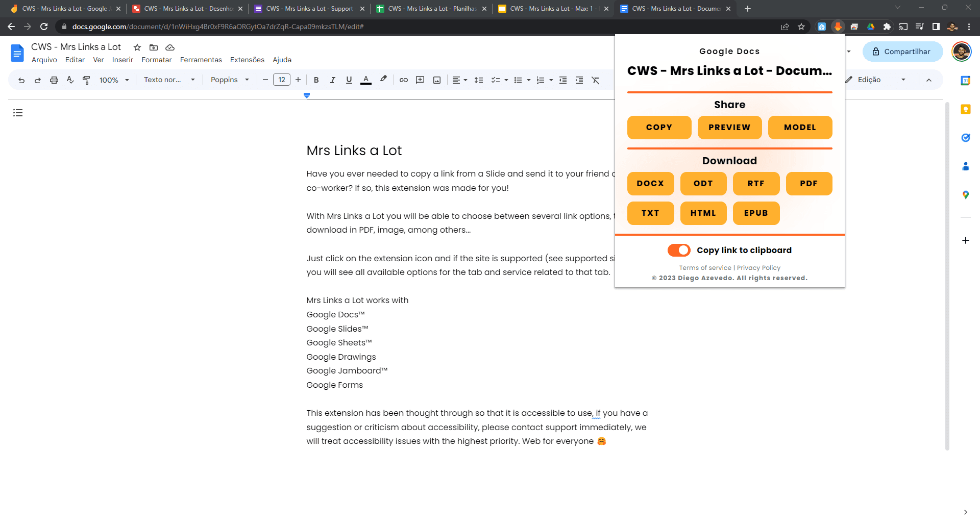Undo the last edit in toolbar

point(21,80)
